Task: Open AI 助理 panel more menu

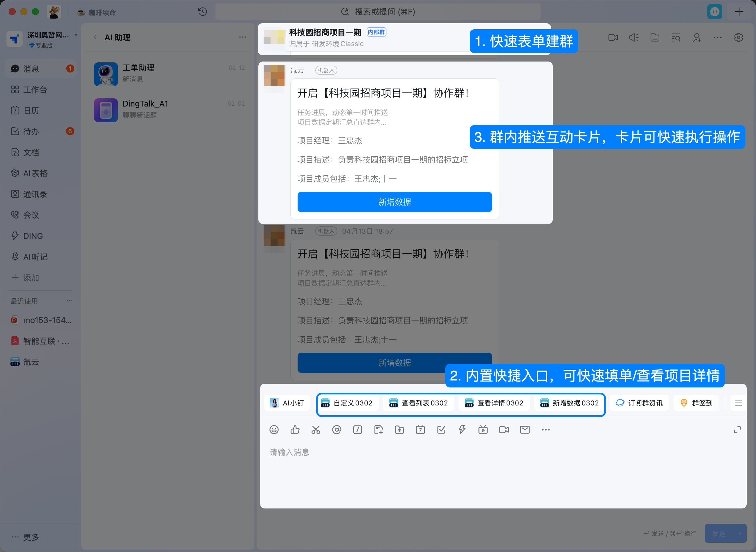Action: coord(243,37)
